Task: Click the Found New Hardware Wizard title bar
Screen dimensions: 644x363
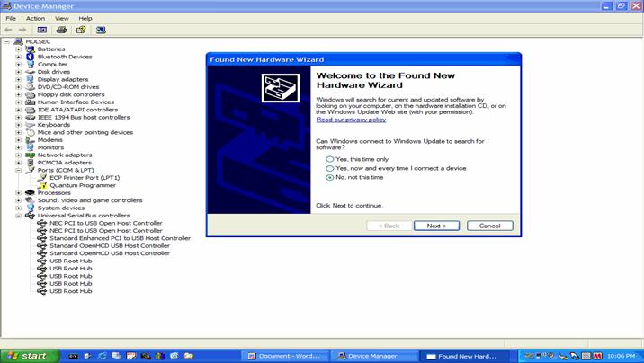Action: [364, 59]
